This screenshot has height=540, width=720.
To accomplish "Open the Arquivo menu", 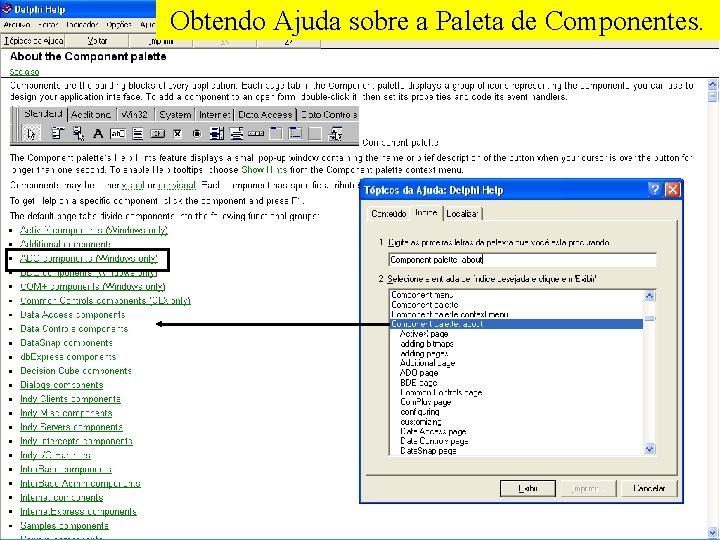I will click(x=17, y=25).
